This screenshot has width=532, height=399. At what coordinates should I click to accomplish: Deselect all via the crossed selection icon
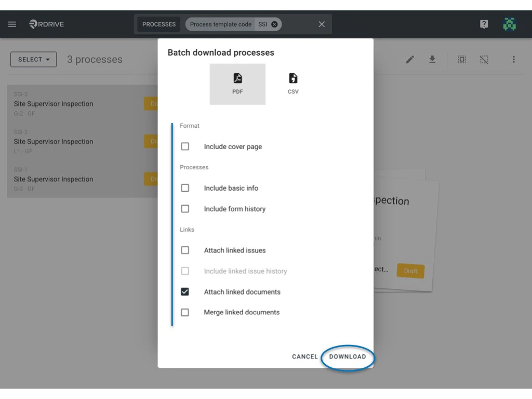pyautogui.click(x=484, y=59)
